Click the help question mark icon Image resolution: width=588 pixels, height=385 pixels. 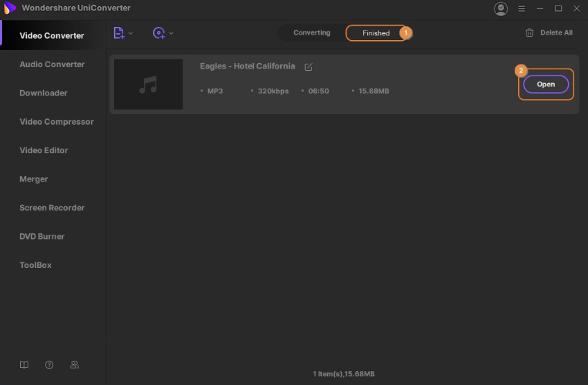[49, 365]
